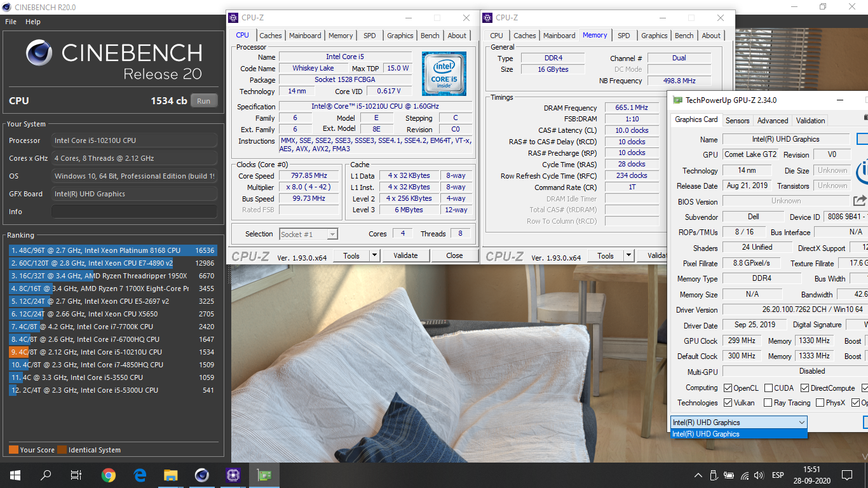Select the Intel Xeon Platinum 8168 ranking row

[x=113, y=250]
